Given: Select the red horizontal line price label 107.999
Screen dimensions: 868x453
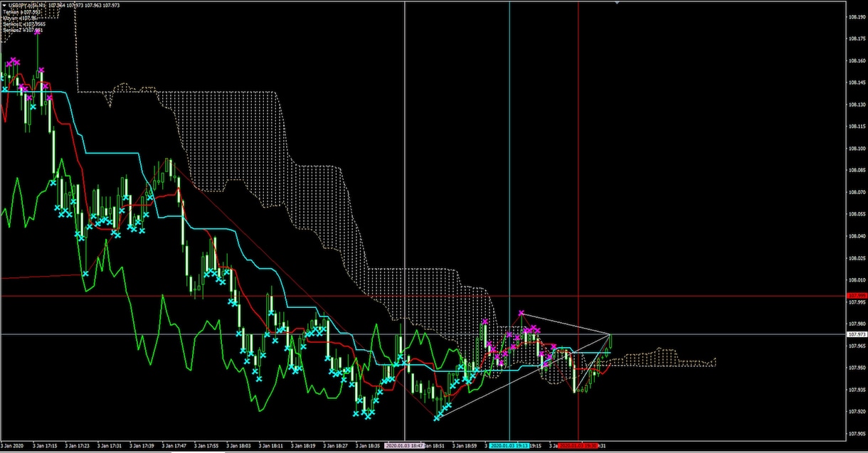Looking at the screenshot, I should click(x=857, y=295).
